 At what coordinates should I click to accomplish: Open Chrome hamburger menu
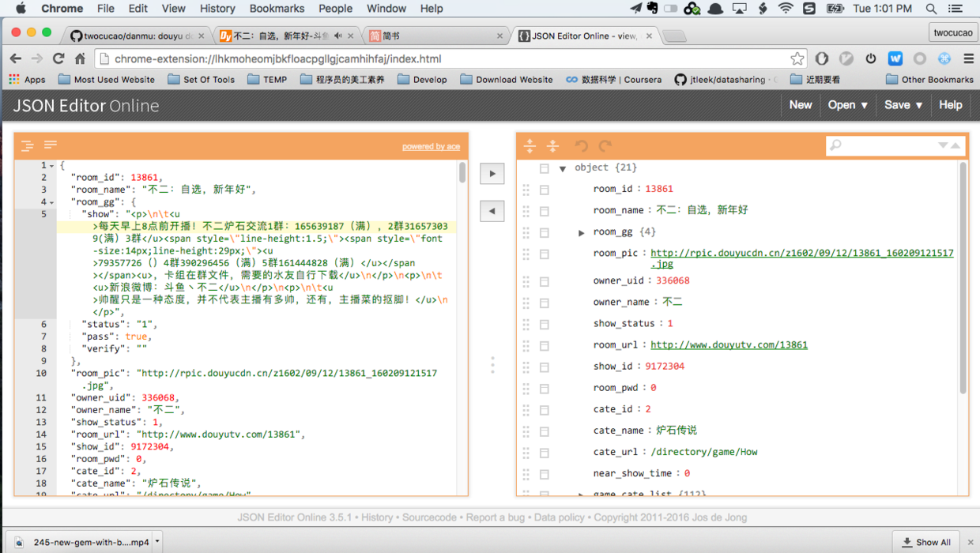[x=968, y=58]
